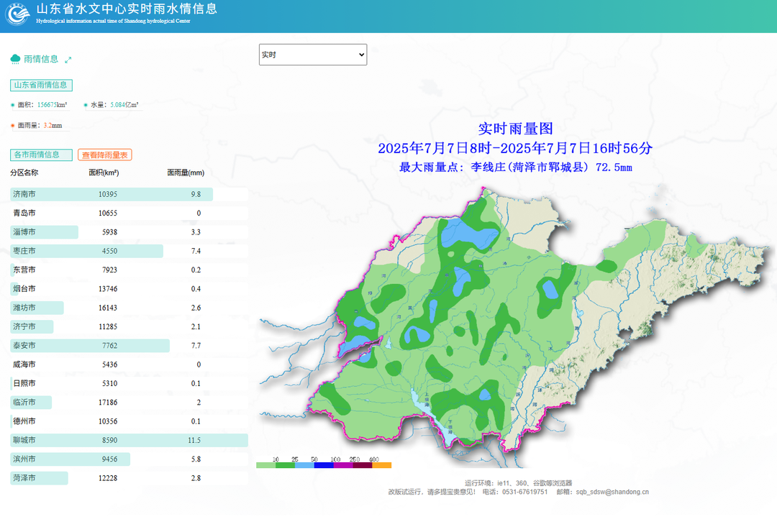The width and height of the screenshot is (777, 532).
Task: Open the 实时 time range dropdown
Action: [x=312, y=55]
